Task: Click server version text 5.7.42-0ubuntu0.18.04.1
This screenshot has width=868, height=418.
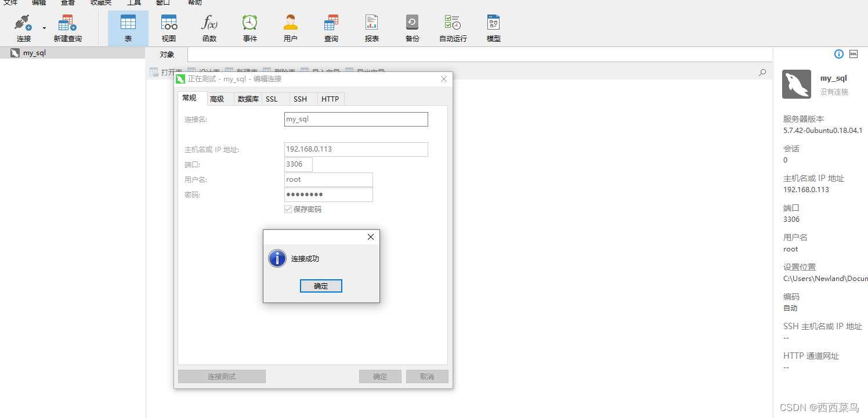Action: (823, 131)
